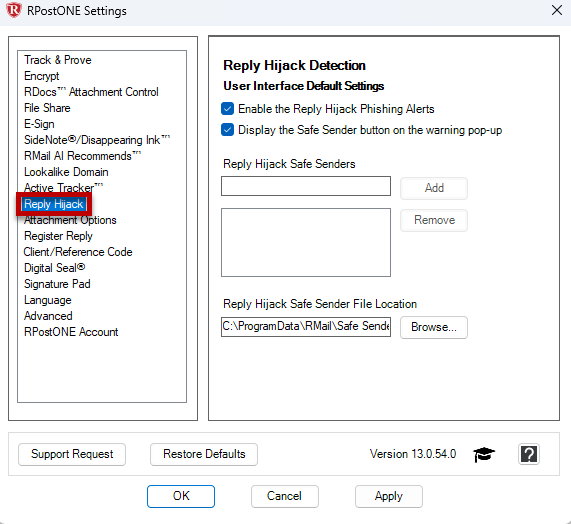
Task: Click the Support Request button
Action: (72, 454)
